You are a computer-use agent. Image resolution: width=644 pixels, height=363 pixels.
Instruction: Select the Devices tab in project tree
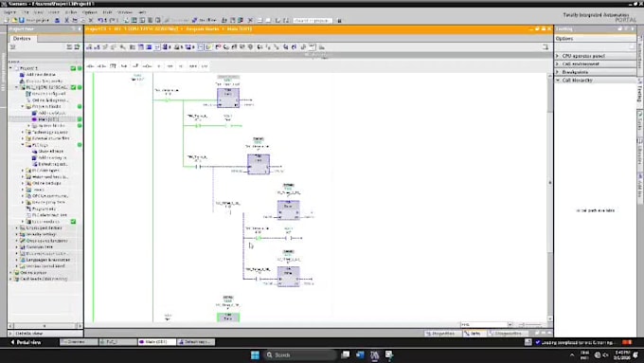pyautogui.click(x=22, y=38)
